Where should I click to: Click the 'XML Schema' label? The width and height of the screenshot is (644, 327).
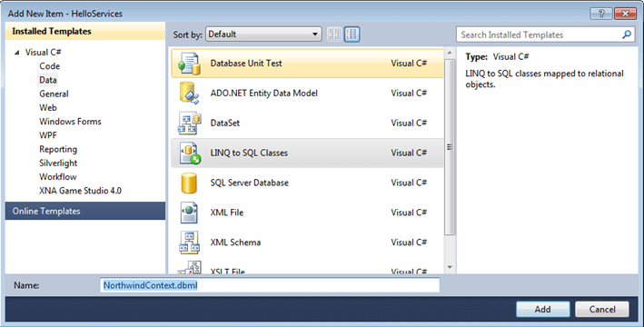pos(235,243)
